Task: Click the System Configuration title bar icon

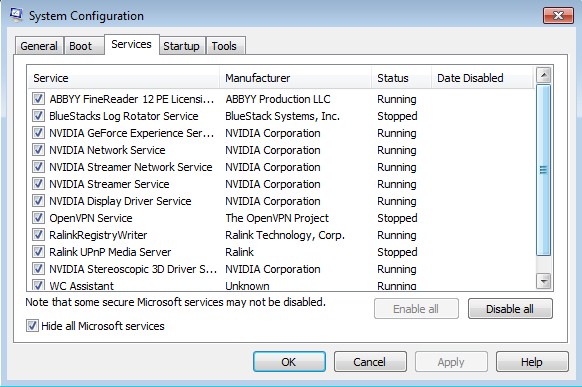Action: tap(16, 15)
